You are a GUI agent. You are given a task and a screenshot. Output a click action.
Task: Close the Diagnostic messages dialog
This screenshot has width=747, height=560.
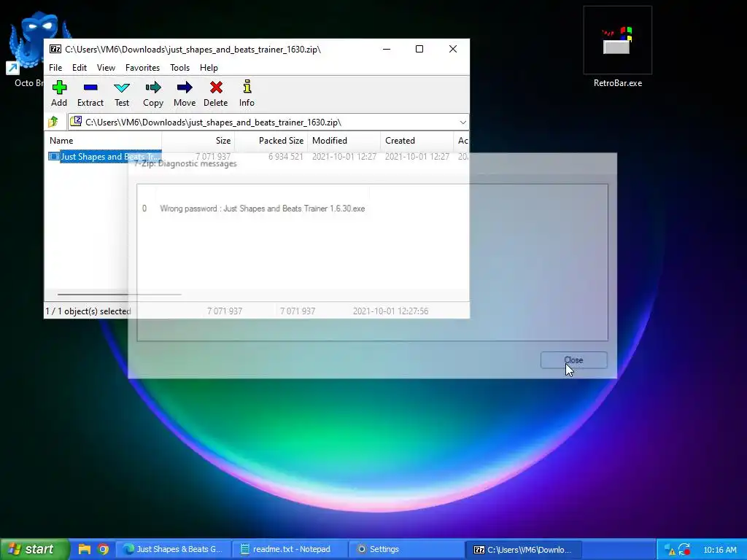point(573,360)
